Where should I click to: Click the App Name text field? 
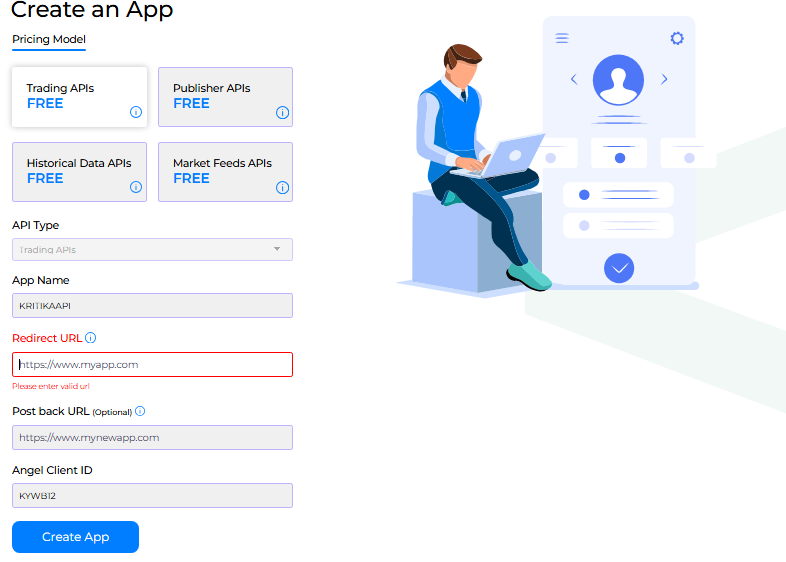[152, 305]
